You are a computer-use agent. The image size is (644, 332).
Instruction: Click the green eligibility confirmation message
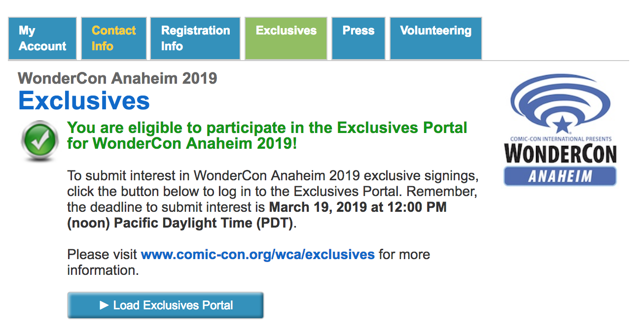(x=267, y=136)
